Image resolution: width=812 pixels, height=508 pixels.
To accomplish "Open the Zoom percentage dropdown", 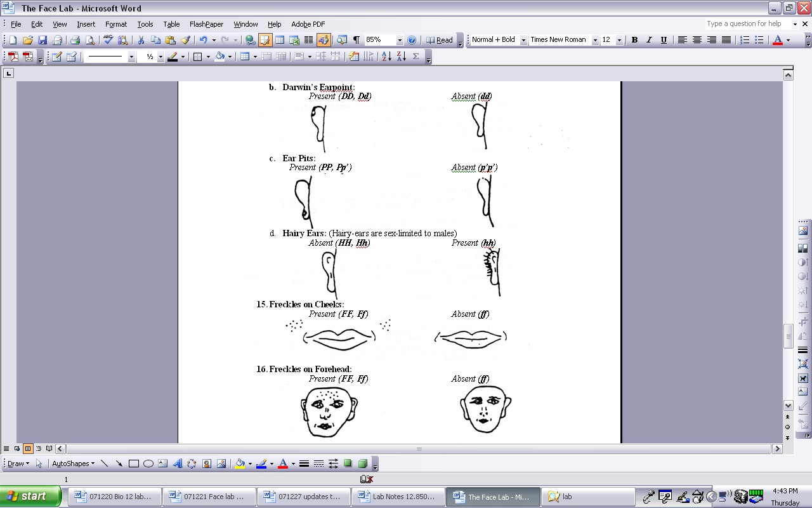I will click(x=400, y=40).
